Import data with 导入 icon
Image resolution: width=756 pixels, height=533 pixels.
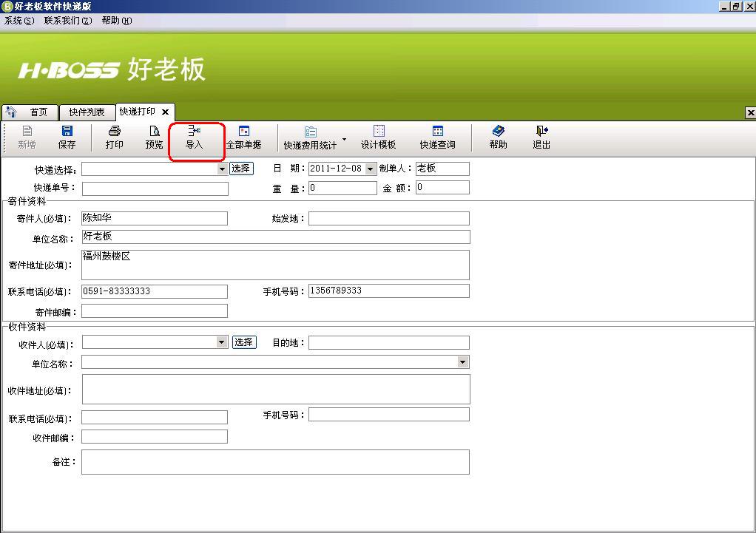tap(194, 131)
